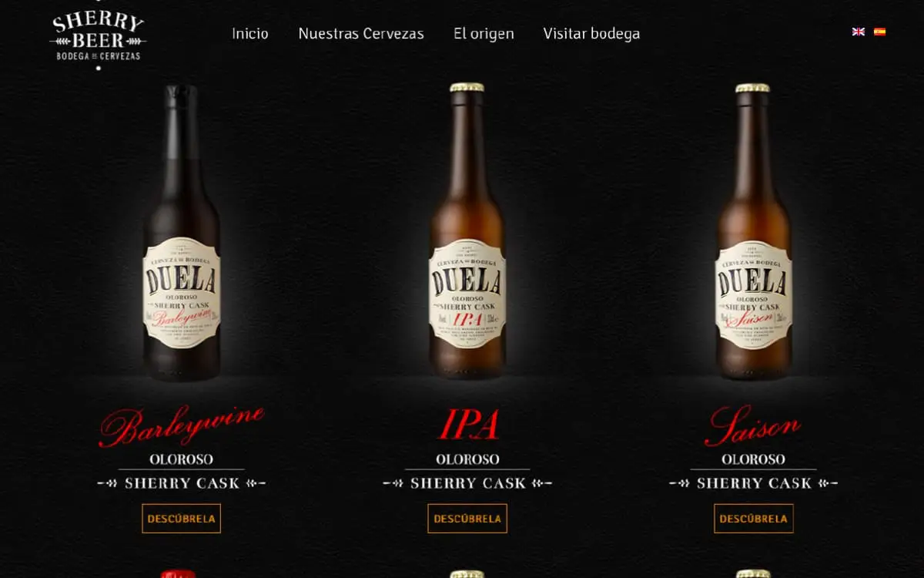Click Descúbrela button under Barleywine

click(x=181, y=519)
